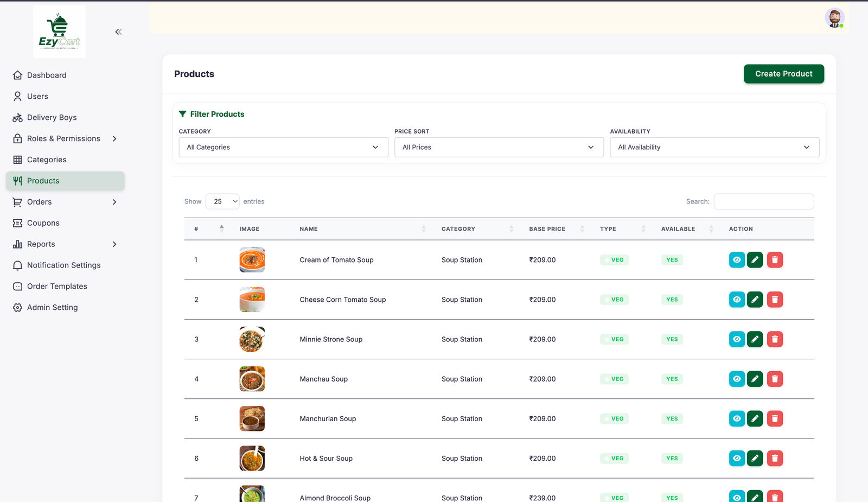View Manchurian Soup details

(737, 418)
